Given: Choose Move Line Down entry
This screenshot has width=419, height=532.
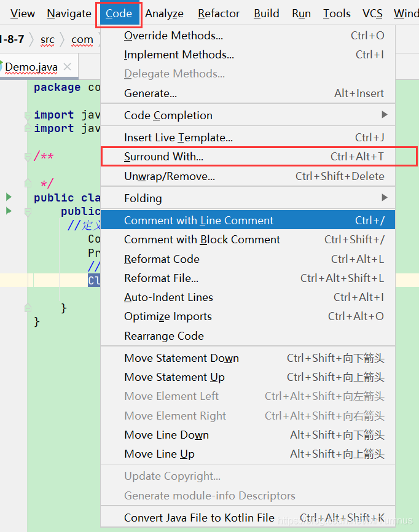Looking at the screenshot, I should tap(248, 435).
